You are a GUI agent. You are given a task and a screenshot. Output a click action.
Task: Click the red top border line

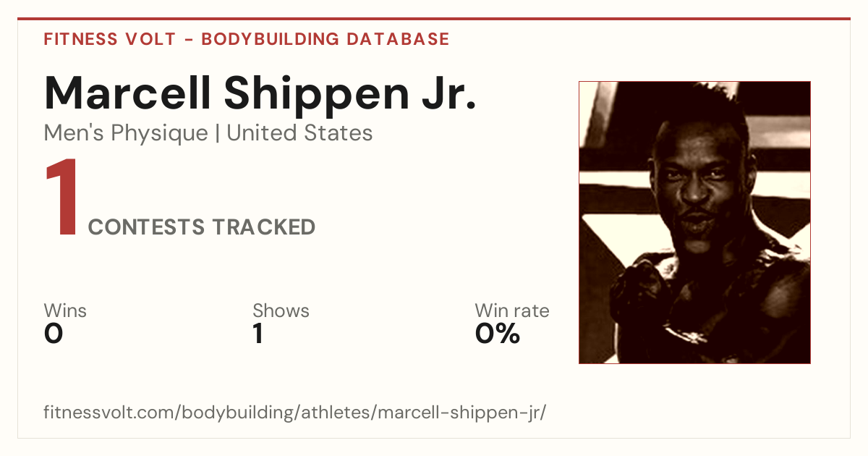434,19
